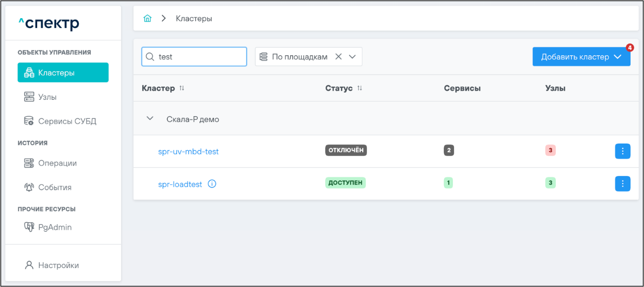Open the spr-loadtest cluster link
The image size is (644, 287).
click(x=180, y=184)
